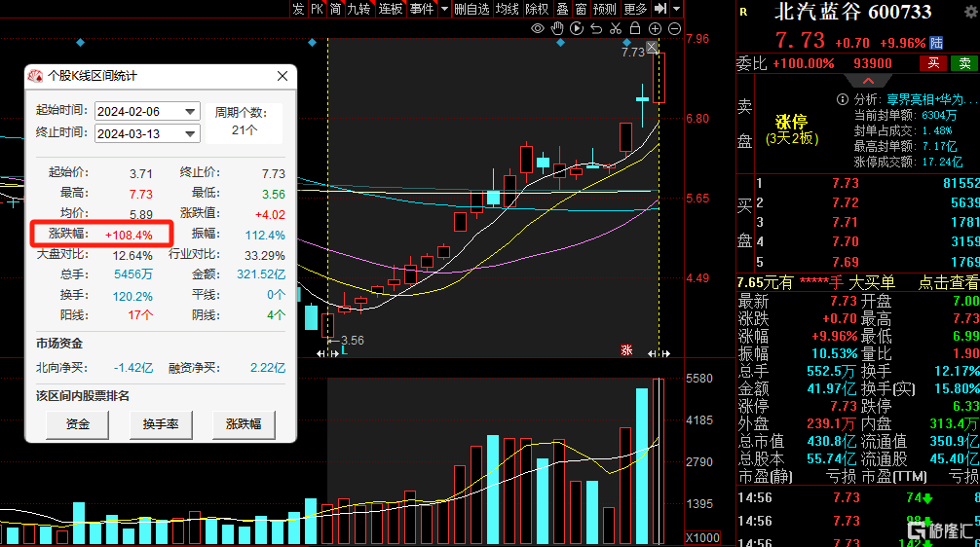Click the 涨停(3天2板) label

[x=791, y=129]
